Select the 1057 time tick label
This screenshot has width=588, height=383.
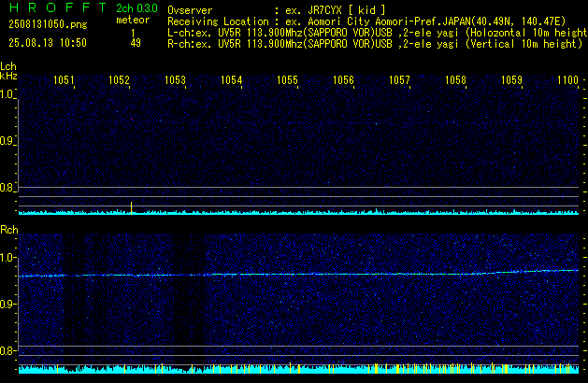(x=399, y=80)
